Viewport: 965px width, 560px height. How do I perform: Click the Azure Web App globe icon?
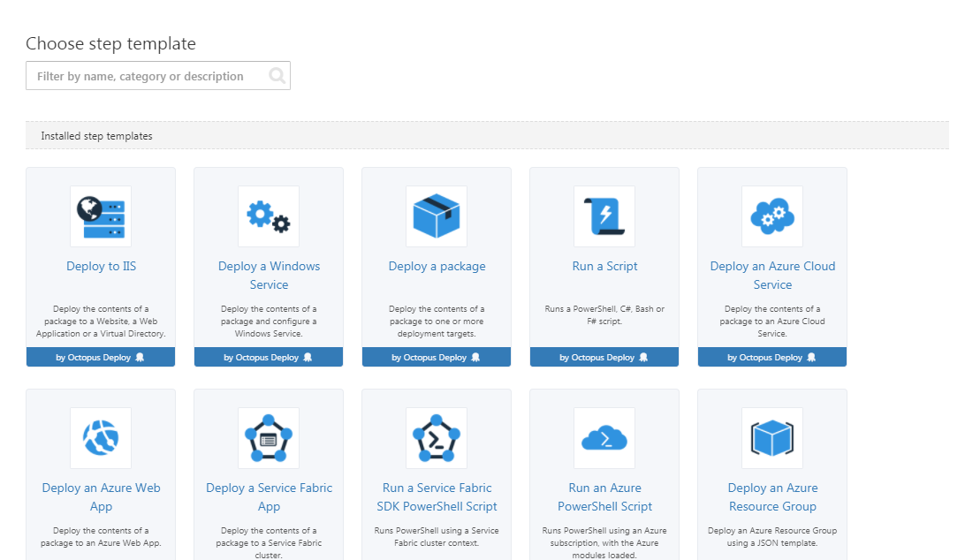pyautogui.click(x=100, y=437)
